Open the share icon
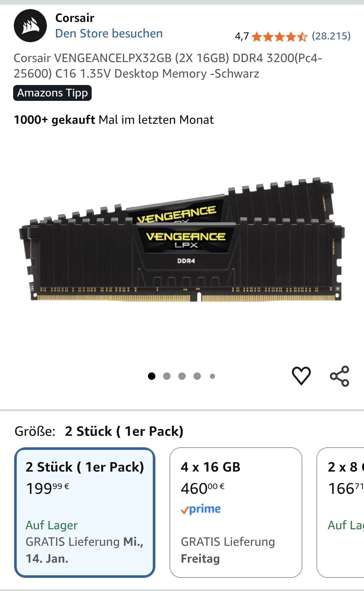Screen dimensions: 364x591 (x=339, y=376)
